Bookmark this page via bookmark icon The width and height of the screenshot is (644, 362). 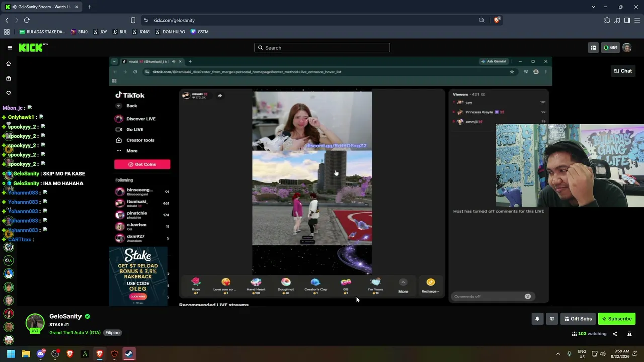[133, 20]
